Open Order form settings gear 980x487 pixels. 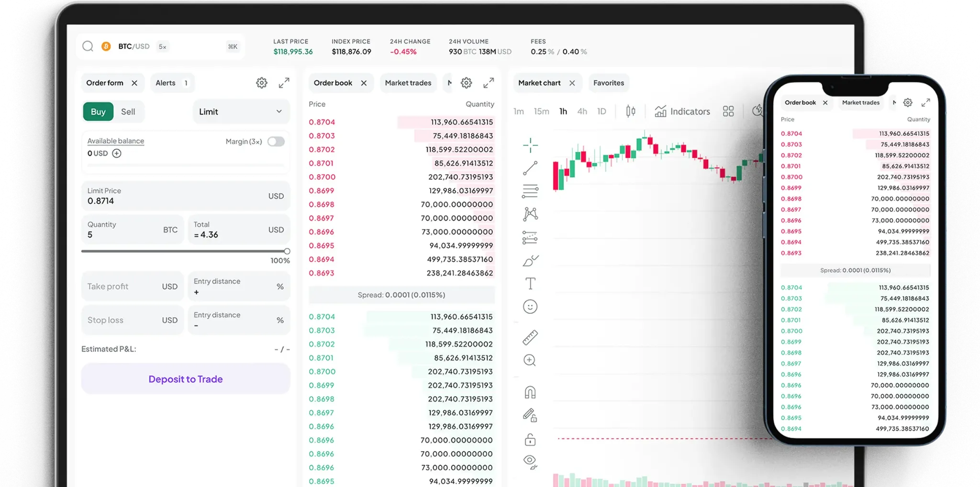click(x=261, y=83)
